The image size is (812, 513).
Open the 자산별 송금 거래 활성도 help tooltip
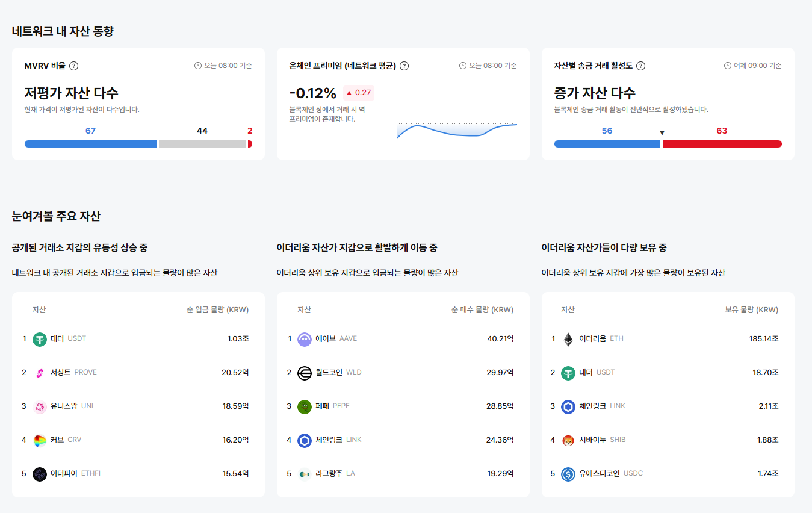pos(641,66)
